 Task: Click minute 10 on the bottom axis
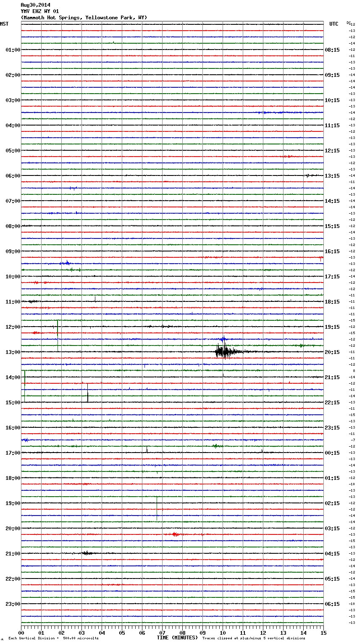tap(223, 632)
